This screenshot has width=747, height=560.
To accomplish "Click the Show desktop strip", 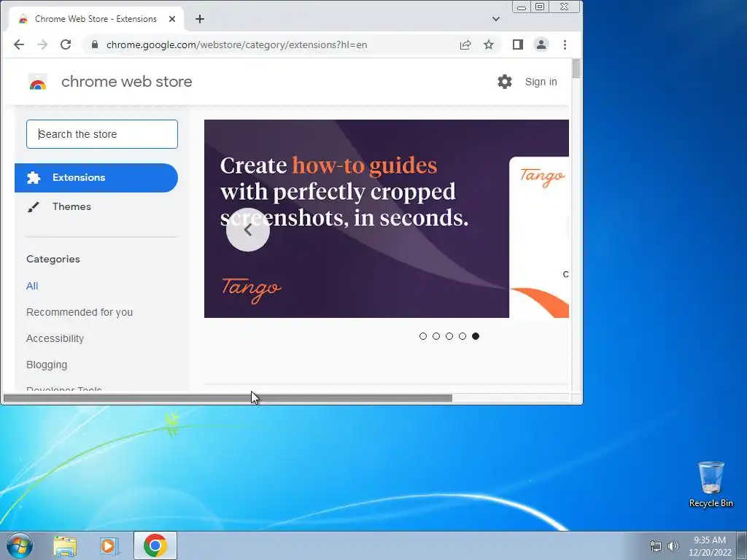I will (742, 545).
